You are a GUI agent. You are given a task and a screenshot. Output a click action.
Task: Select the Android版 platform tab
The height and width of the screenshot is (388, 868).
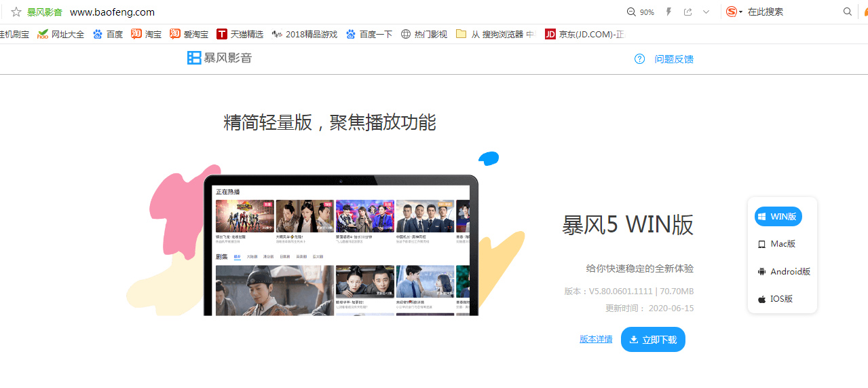click(784, 272)
